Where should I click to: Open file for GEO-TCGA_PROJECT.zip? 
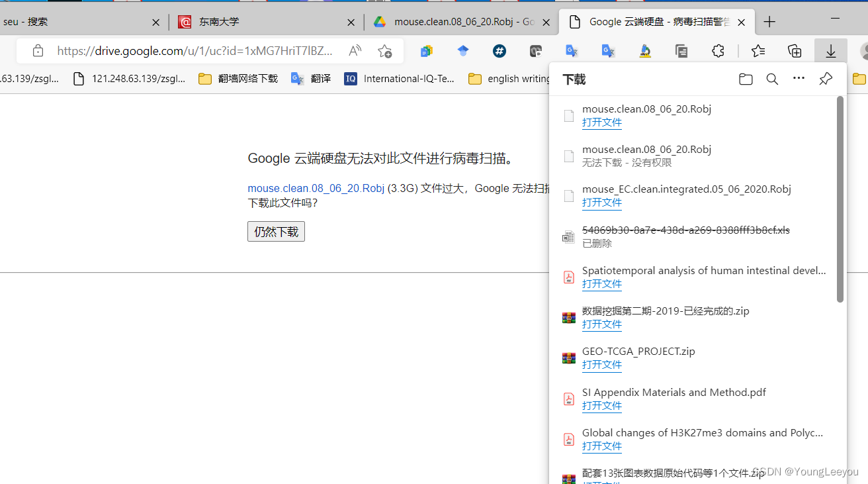[601, 365]
